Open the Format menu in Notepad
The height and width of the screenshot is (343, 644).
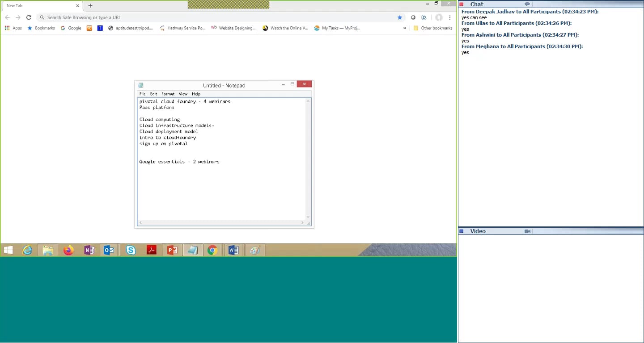click(168, 94)
